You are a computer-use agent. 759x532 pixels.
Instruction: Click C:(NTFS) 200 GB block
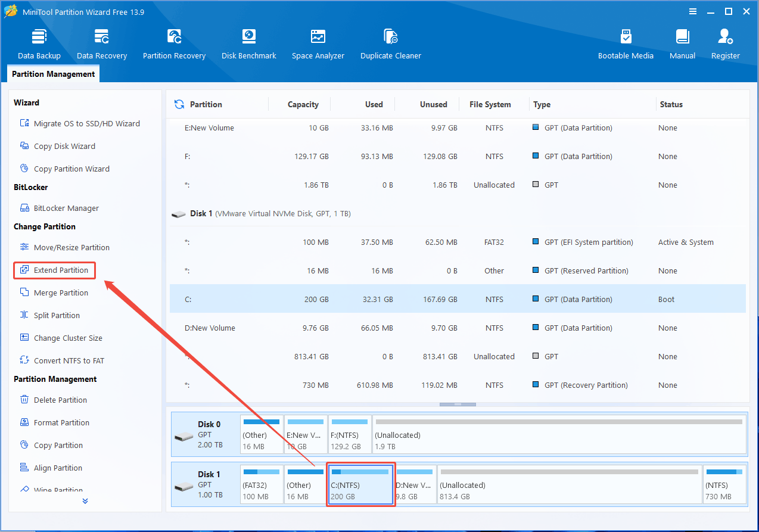click(360, 484)
